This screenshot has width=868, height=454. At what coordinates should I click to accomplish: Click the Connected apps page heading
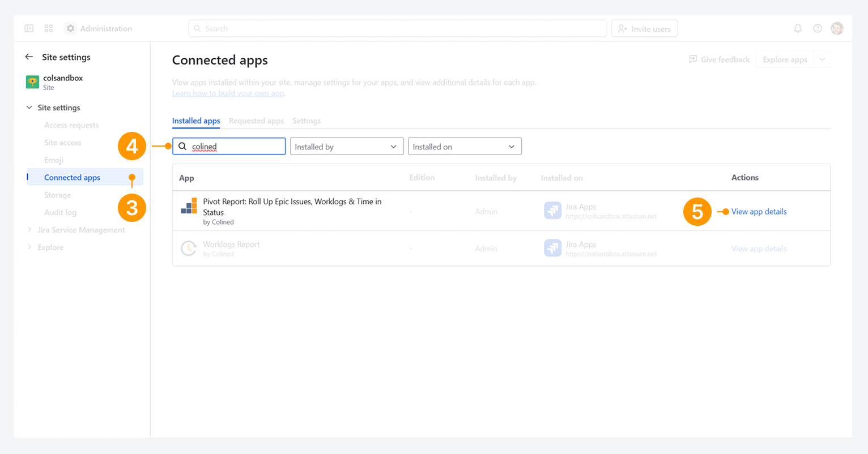pyautogui.click(x=220, y=60)
